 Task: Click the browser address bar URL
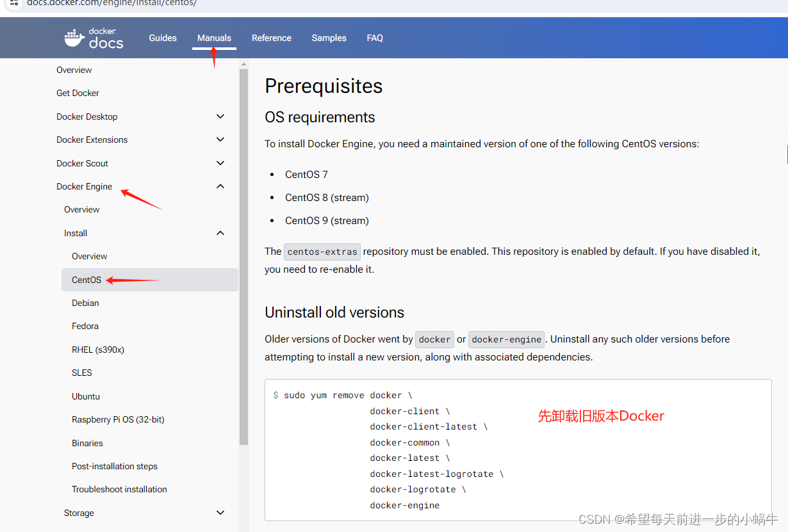coord(111,3)
